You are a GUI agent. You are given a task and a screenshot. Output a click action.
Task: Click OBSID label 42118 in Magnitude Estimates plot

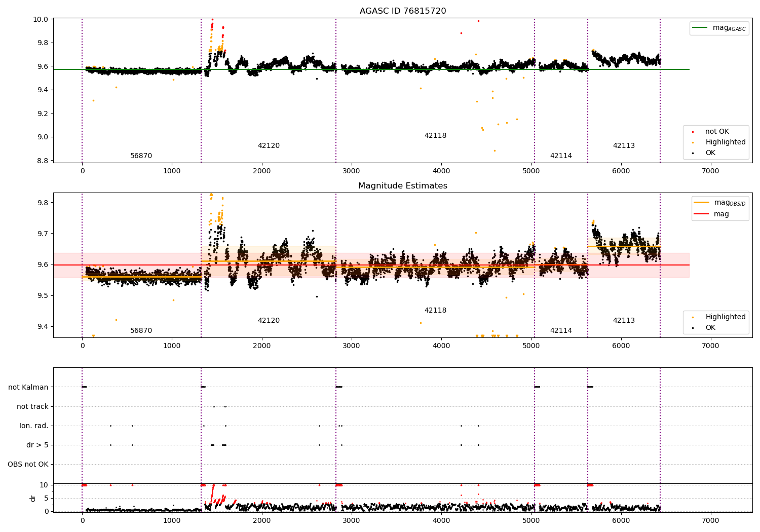[x=436, y=311]
